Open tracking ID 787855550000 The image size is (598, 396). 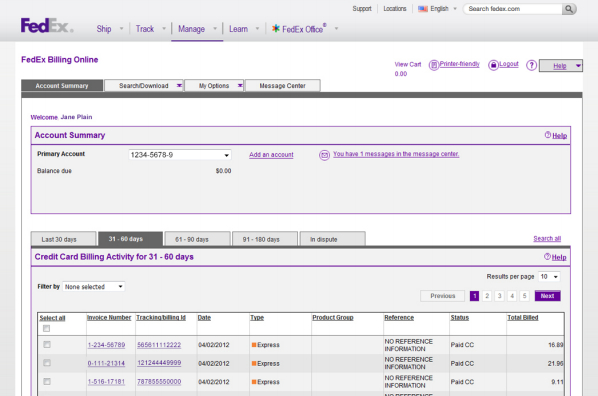159,382
